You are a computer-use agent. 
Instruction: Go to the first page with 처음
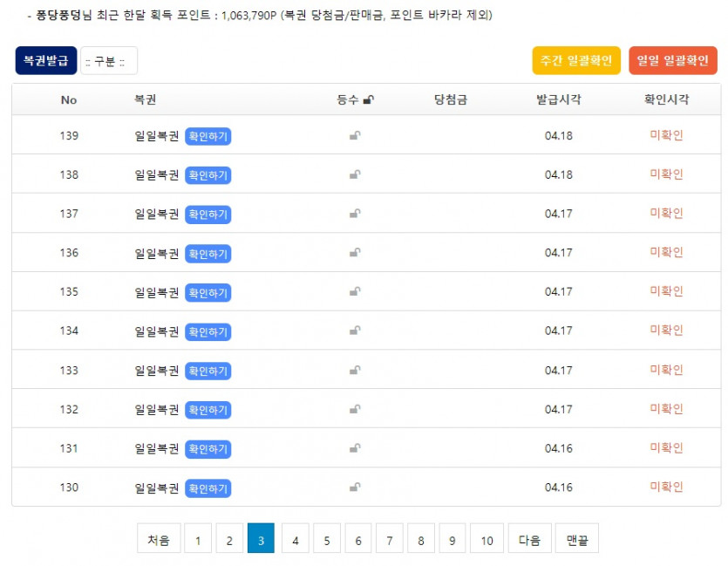(x=159, y=538)
